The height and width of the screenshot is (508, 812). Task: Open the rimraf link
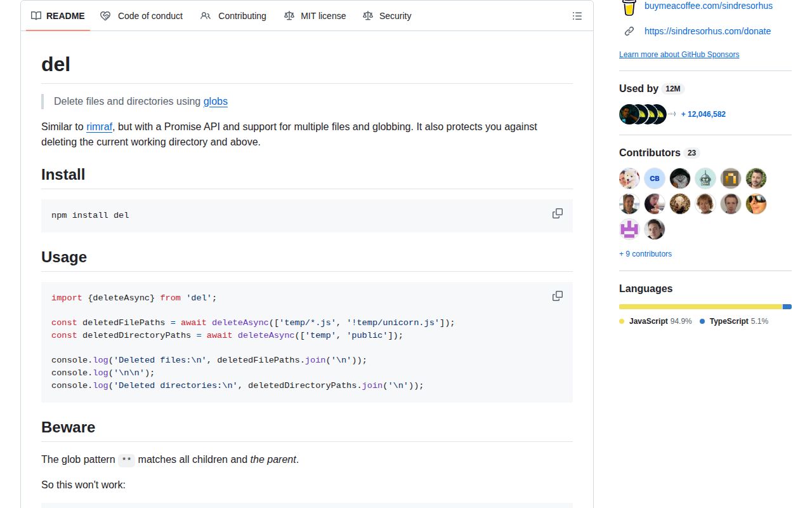[x=100, y=126]
